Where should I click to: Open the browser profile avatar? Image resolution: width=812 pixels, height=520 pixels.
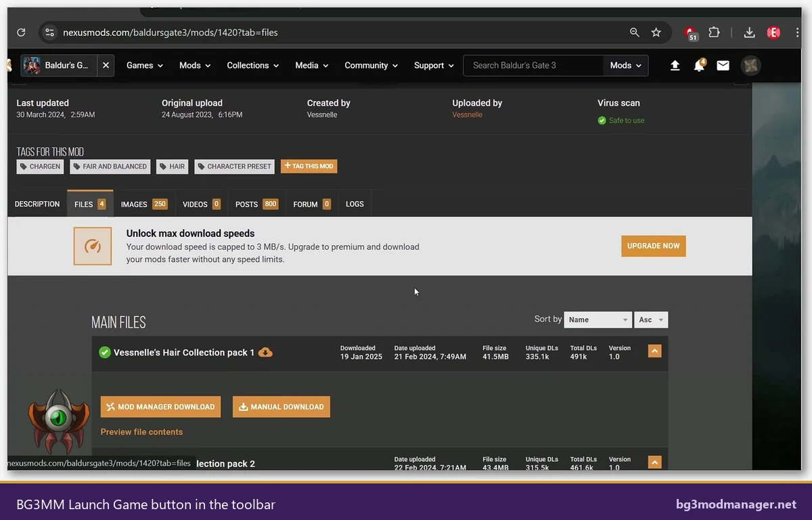tap(773, 32)
